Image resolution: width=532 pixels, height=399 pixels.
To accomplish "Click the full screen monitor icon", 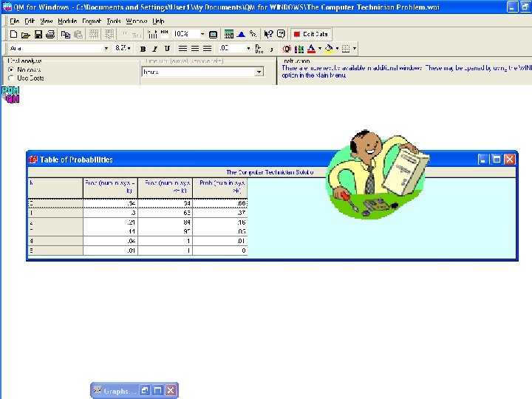I will click(213, 34).
